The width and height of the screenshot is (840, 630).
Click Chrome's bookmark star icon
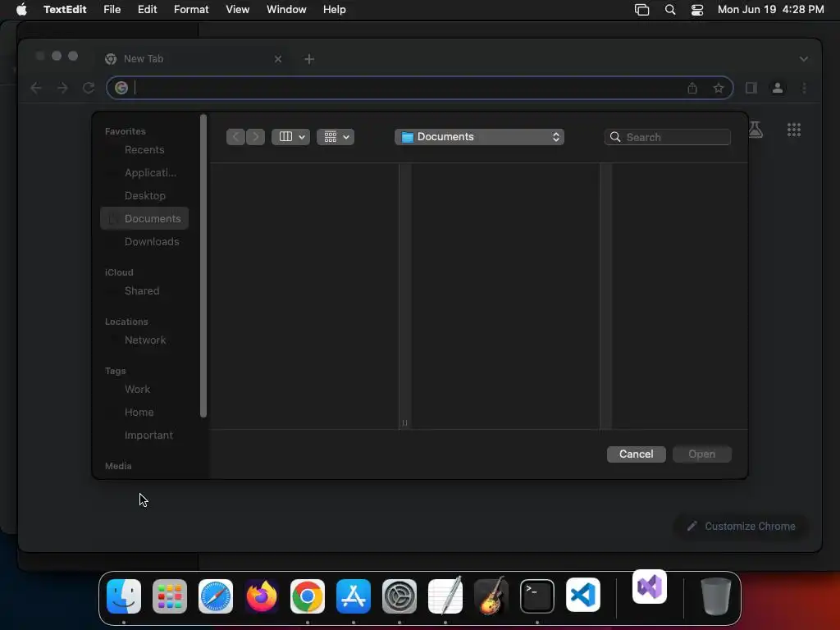(719, 88)
